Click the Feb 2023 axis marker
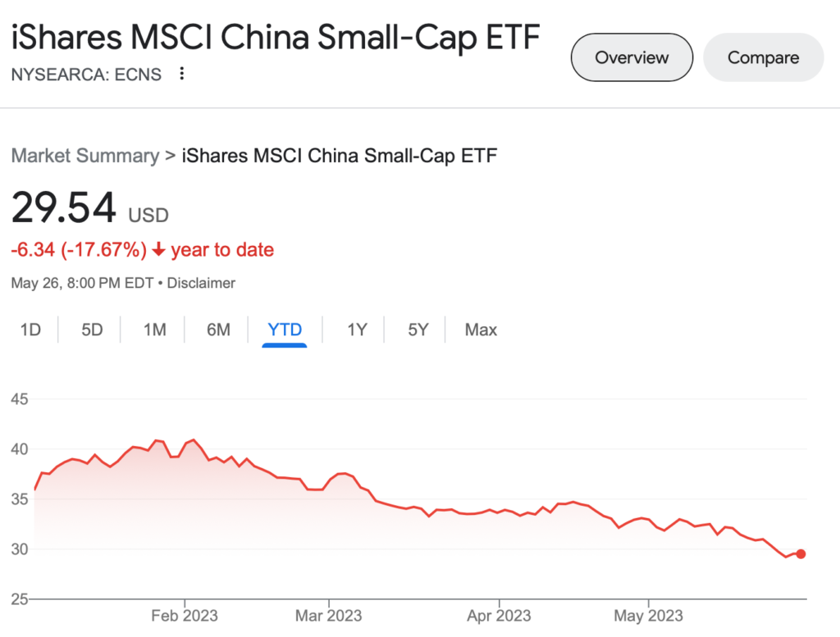This screenshot has width=840, height=637. click(185, 616)
